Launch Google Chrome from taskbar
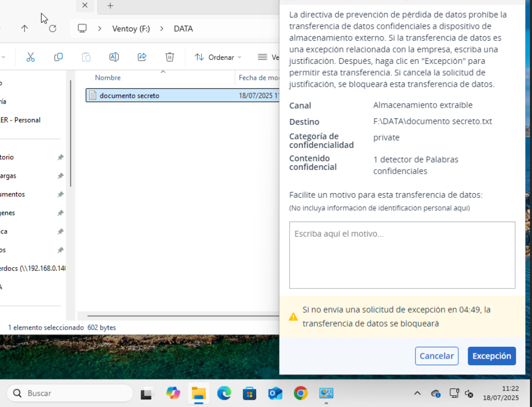This screenshot has width=532, height=407. pos(301,393)
